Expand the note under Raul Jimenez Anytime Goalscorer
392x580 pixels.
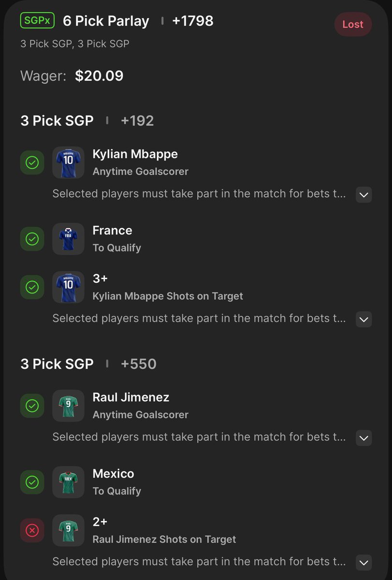tap(364, 438)
